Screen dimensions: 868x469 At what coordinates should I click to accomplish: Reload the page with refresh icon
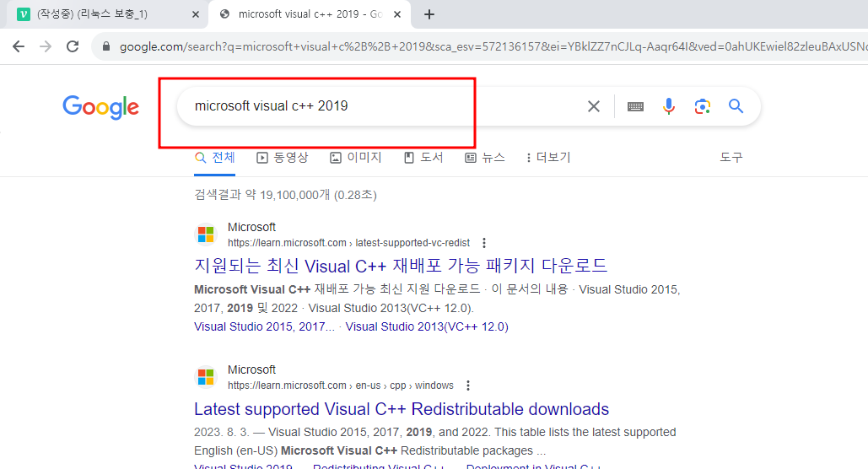[x=73, y=46]
